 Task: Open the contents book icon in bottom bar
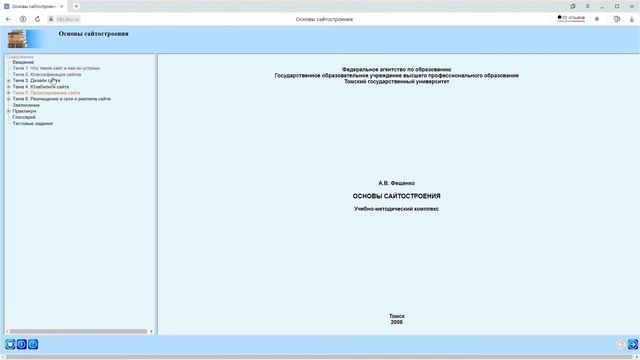(x=10, y=344)
